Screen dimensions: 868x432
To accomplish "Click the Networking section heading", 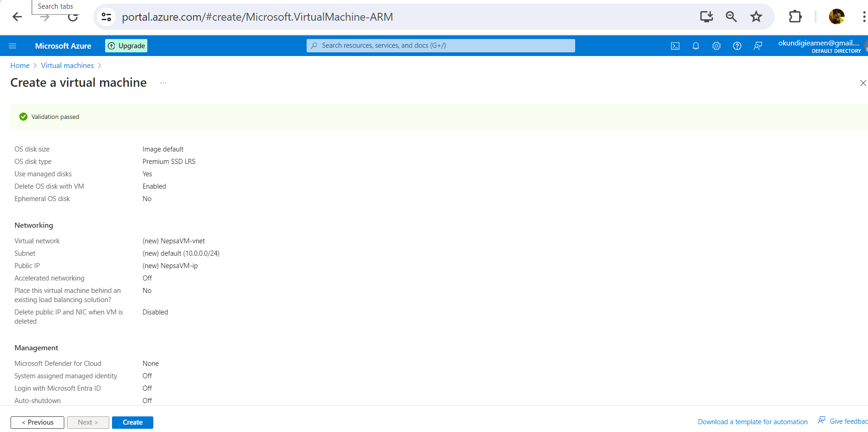I will click(x=34, y=225).
